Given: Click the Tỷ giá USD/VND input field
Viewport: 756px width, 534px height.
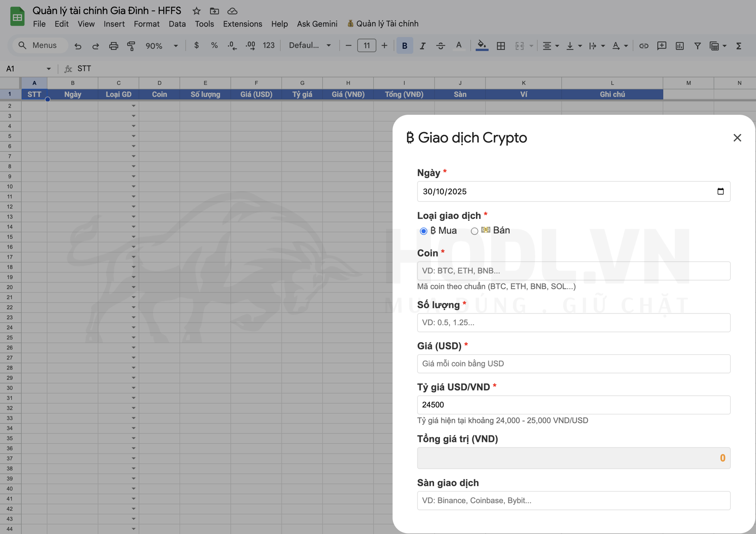Looking at the screenshot, I should [x=573, y=405].
